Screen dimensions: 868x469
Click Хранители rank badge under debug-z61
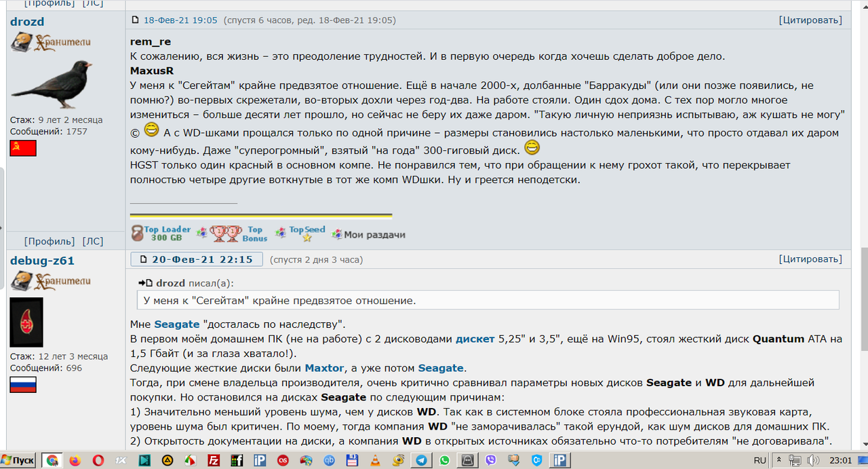[x=50, y=280]
